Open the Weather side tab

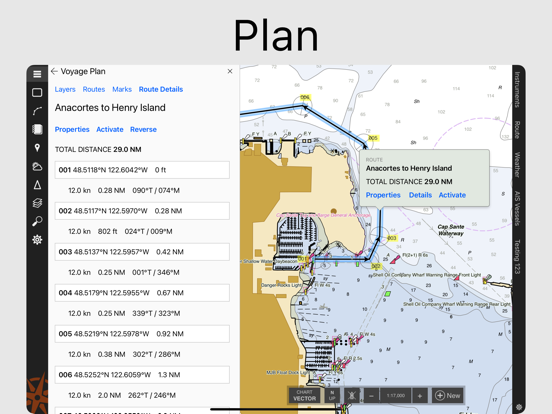pyautogui.click(x=517, y=165)
